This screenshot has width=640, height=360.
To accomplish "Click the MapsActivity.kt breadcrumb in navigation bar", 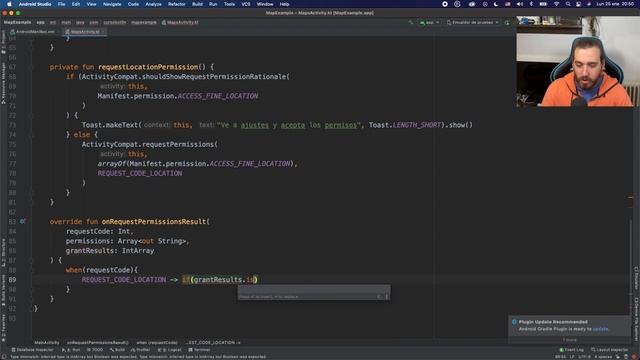I will (180, 22).
